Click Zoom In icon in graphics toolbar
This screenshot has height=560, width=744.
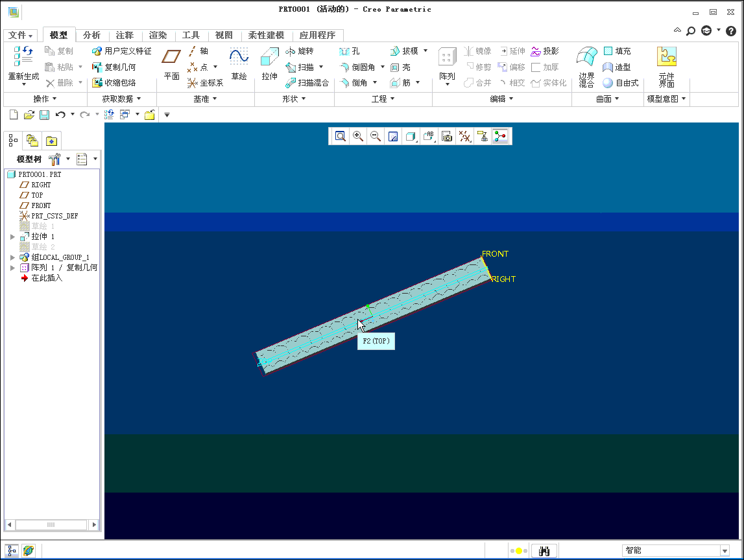[x=358, y=137]
